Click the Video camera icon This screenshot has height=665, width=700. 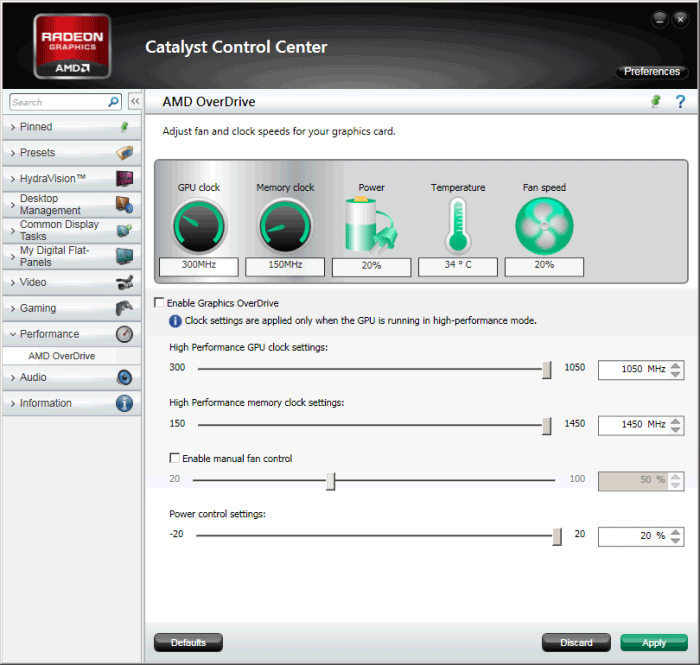pos(125,282)
